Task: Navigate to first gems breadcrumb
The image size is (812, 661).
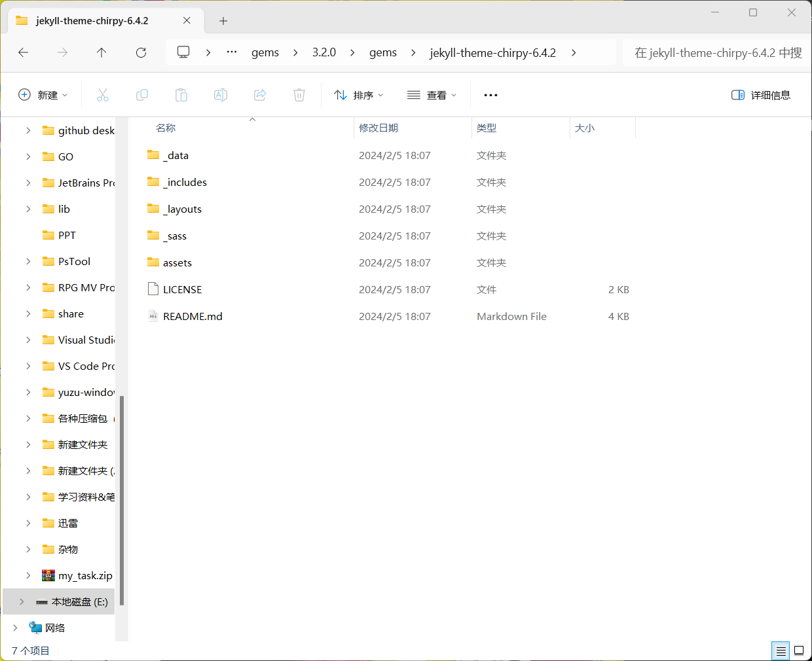Action: (265, 52)
